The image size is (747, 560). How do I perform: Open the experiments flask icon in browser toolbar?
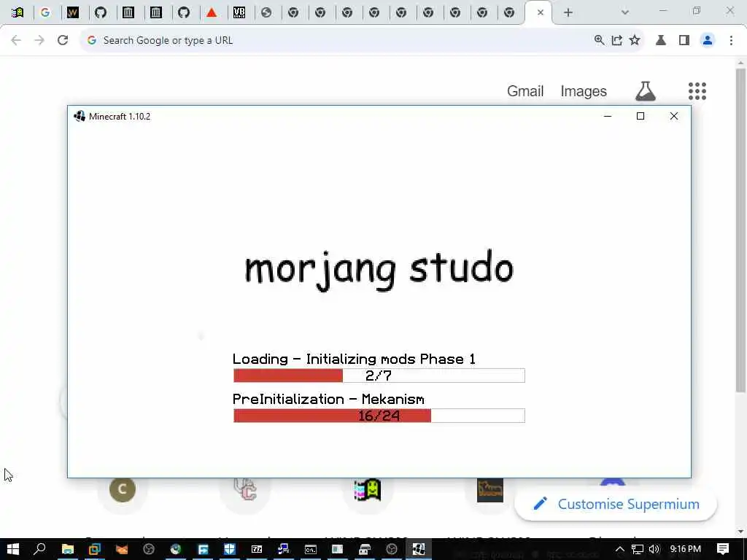[661, 41]
